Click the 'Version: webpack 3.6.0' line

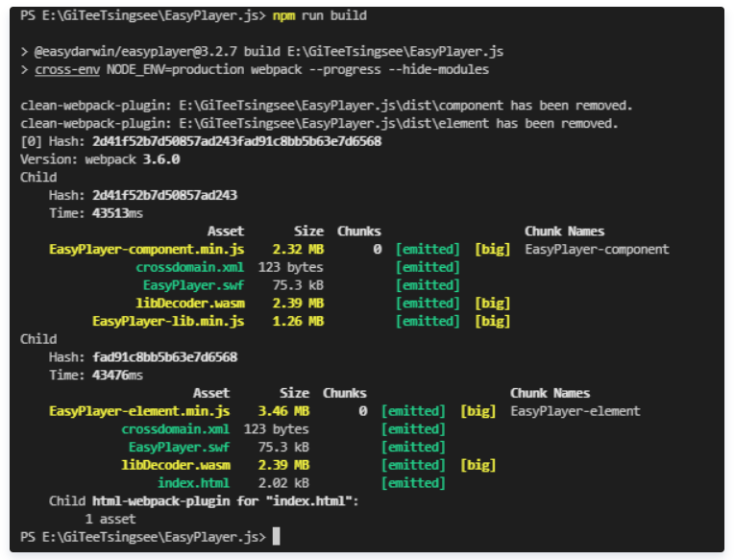pos(100,159)
